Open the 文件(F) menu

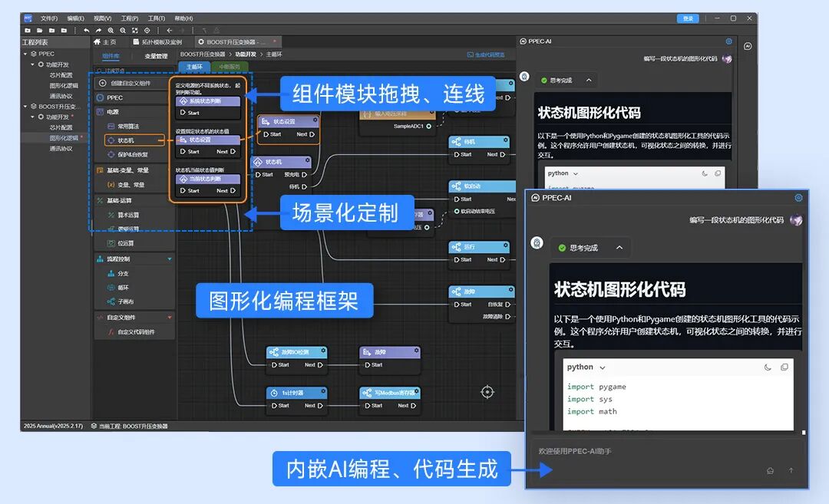49,18
